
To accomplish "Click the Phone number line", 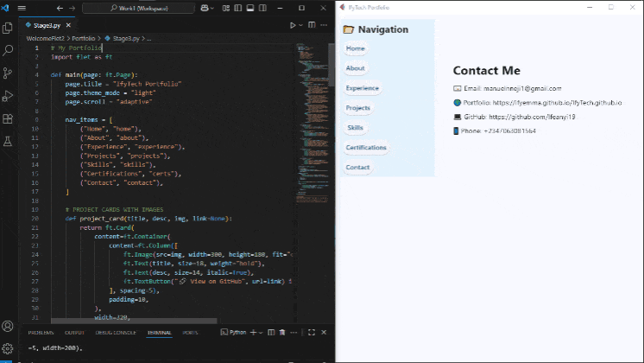I will pyautogui.click(x=494, y=131).
